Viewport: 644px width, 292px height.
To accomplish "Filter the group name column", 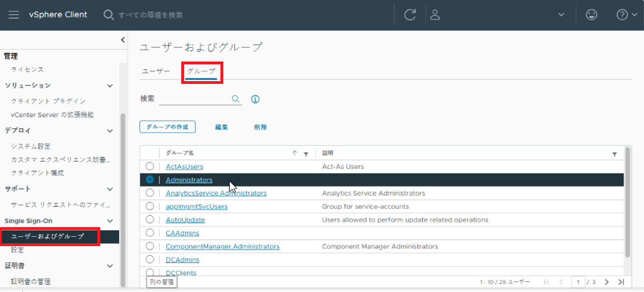I will (306, 154).
